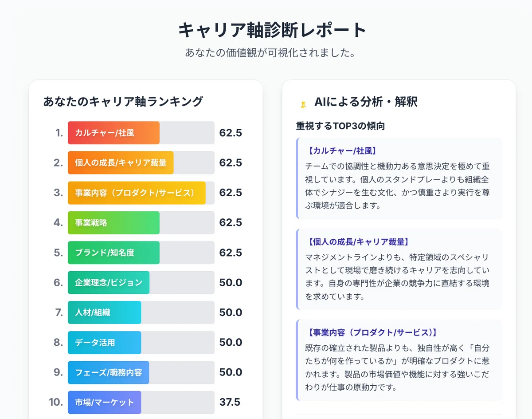This screenshot has width=532, height=419.
Task: Select the 事業内容（プロダクト/サービス） bar
Action: (141, 193)
